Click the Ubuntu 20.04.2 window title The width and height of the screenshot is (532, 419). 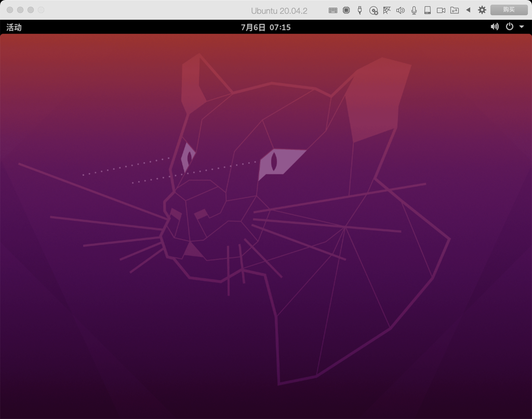point(279,11)
